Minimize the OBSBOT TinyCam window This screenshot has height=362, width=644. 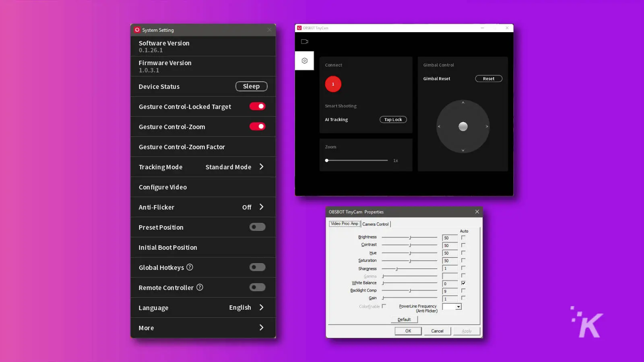click(482, 28)
